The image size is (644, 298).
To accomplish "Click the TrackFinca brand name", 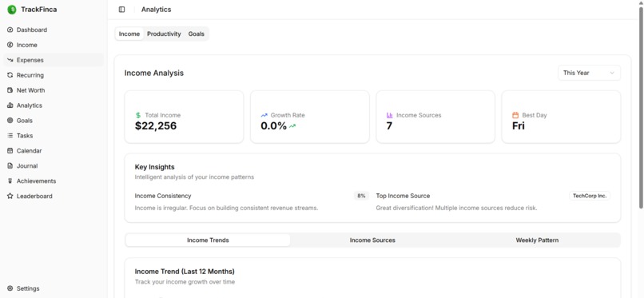I will pyautogui.click(x=39, y=10).
